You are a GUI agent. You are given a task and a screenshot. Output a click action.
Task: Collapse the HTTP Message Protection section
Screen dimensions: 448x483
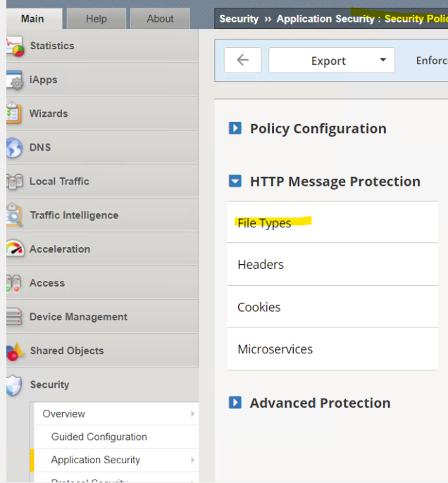click(x=235, y=182)
